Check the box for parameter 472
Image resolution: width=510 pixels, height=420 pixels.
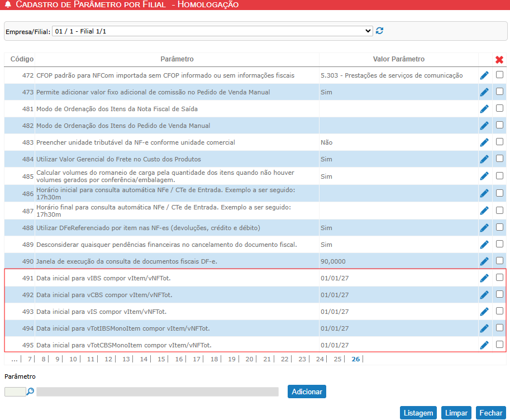pos(499,75)
